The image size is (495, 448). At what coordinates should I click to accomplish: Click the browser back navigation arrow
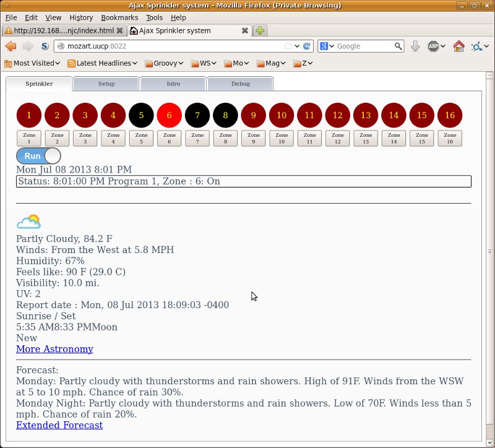pyautogui.click(x=10, y=46)
